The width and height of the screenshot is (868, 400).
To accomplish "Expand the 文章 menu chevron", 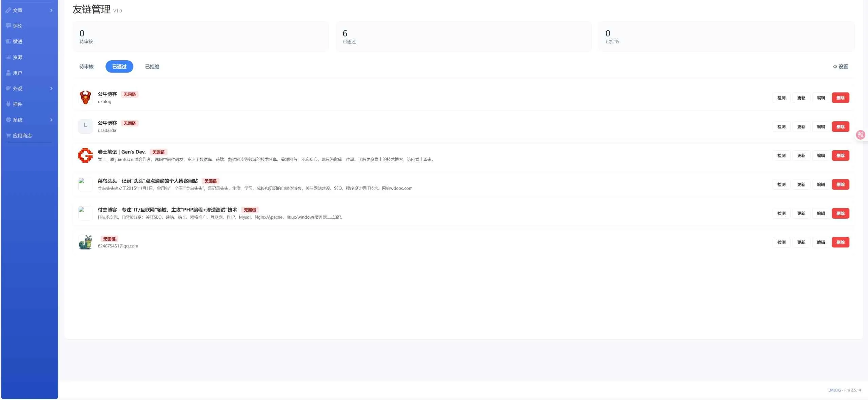I will coord(52,10).
